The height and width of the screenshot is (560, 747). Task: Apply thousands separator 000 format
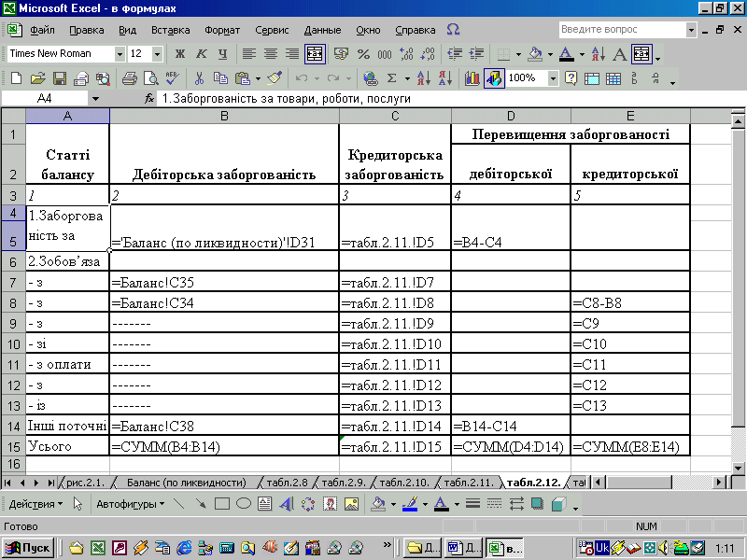[385, 54]
